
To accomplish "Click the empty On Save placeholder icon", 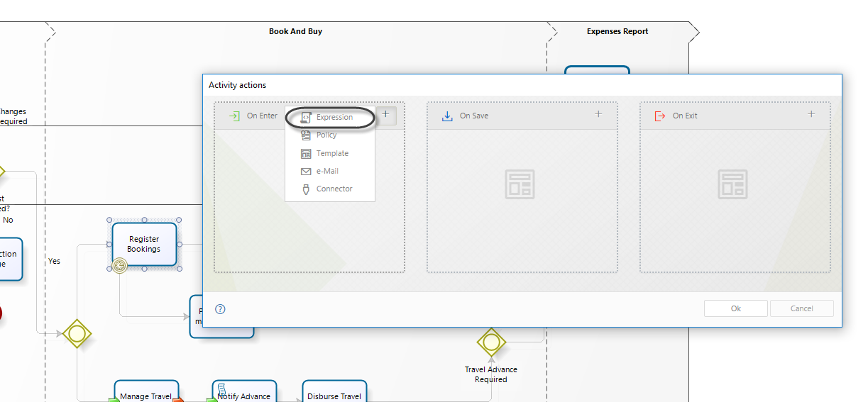I will click(520, 184).
